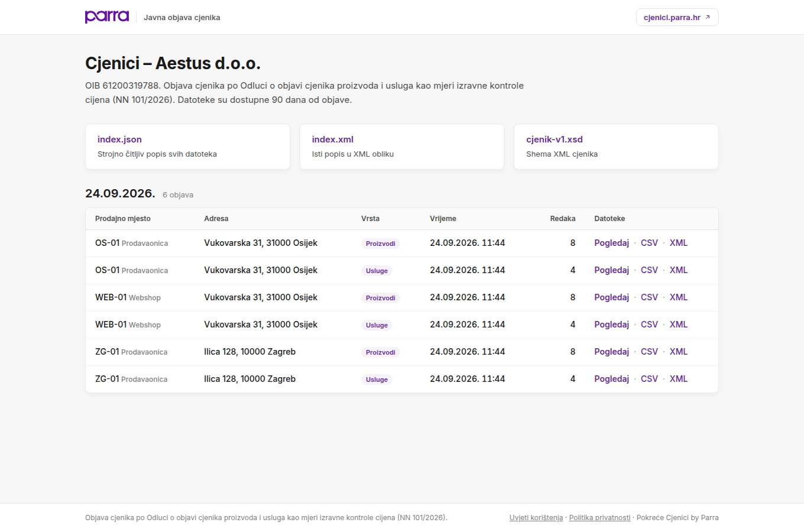Click the timestamp in the WEB-01 Proizvodi row
The height and width of the screenshot is (532, 804).
468,297
